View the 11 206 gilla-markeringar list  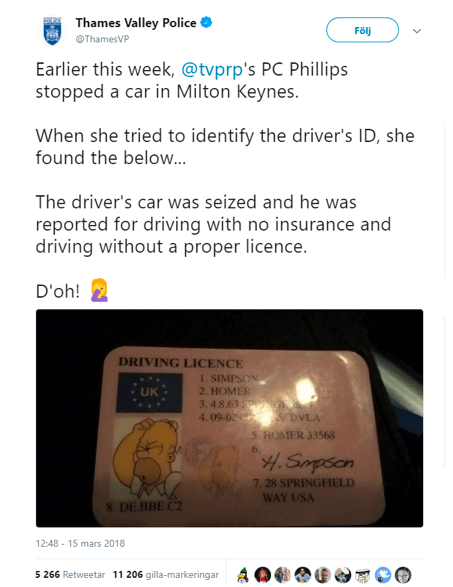pos(165,575)
